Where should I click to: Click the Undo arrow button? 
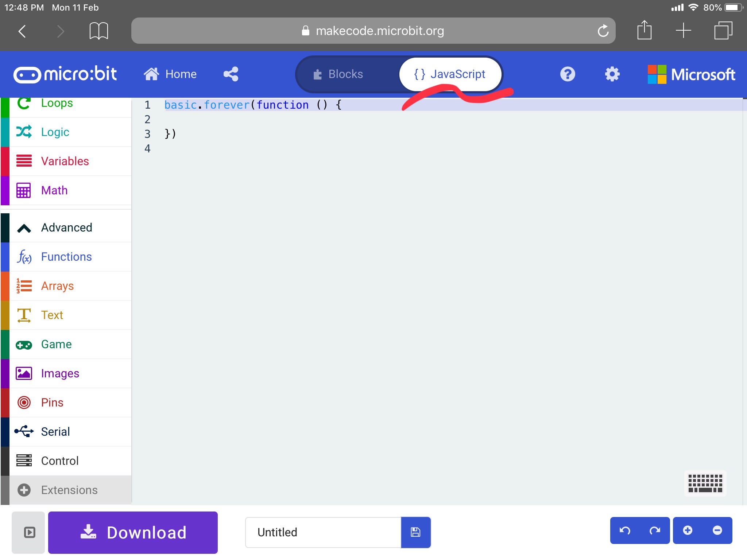pyautogui.click(x=625, y=530)
